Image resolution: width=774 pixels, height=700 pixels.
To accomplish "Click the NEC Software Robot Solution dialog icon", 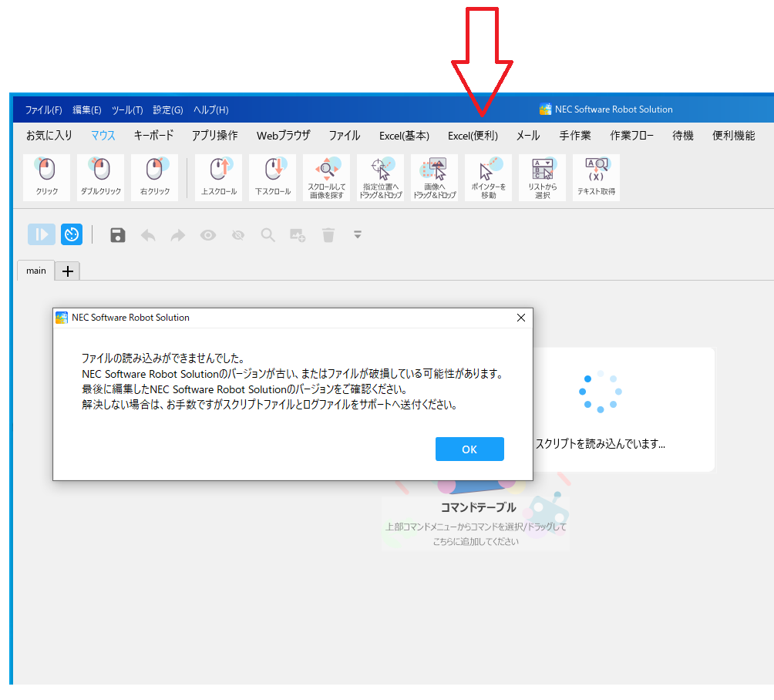I will 62,318.
